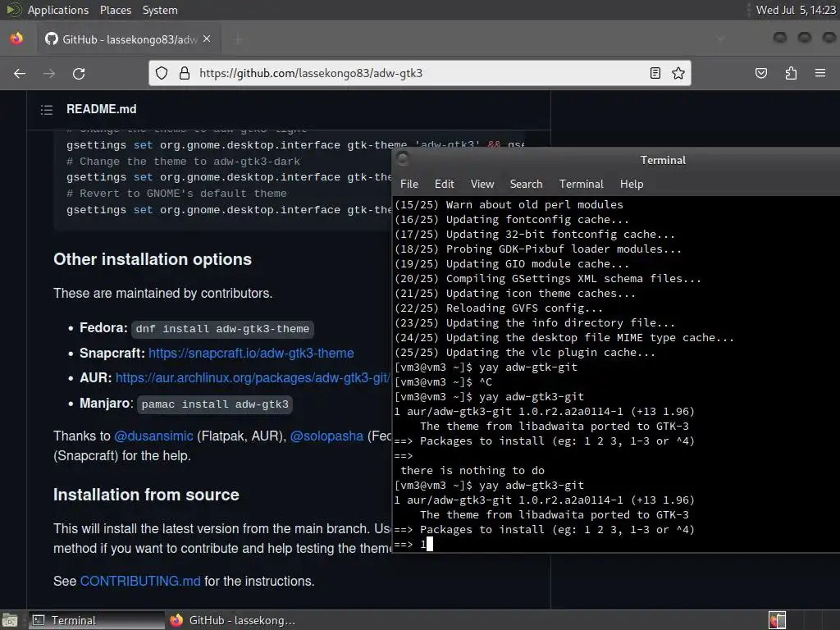Open the Terminal Edit menu
The width and height of the screenshot is (840, 630).
[444, 184]
